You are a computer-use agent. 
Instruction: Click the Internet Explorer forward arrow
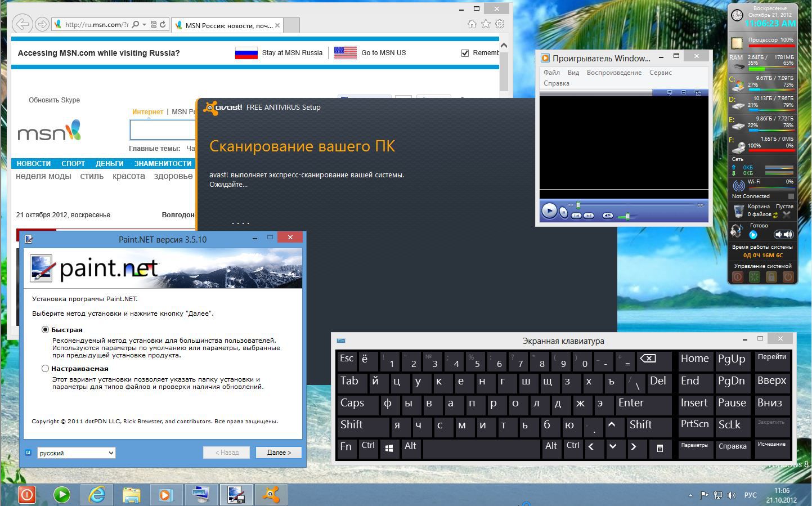coord(41,24)
